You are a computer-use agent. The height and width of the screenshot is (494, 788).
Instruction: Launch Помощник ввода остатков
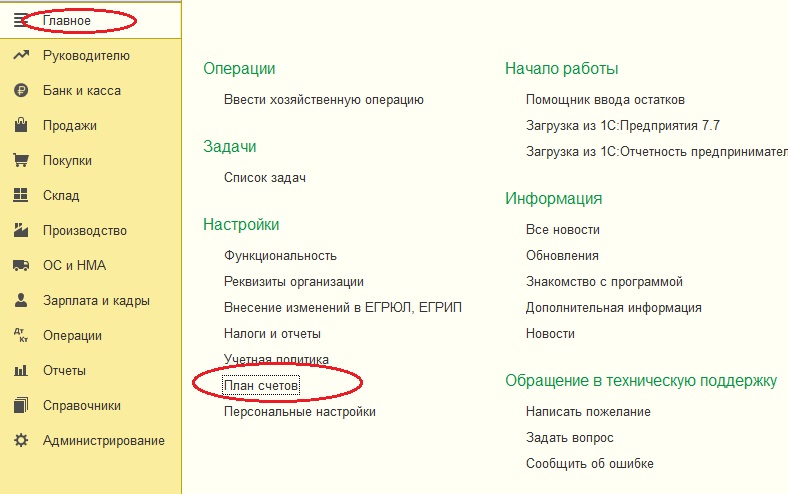tap(605, 100)
